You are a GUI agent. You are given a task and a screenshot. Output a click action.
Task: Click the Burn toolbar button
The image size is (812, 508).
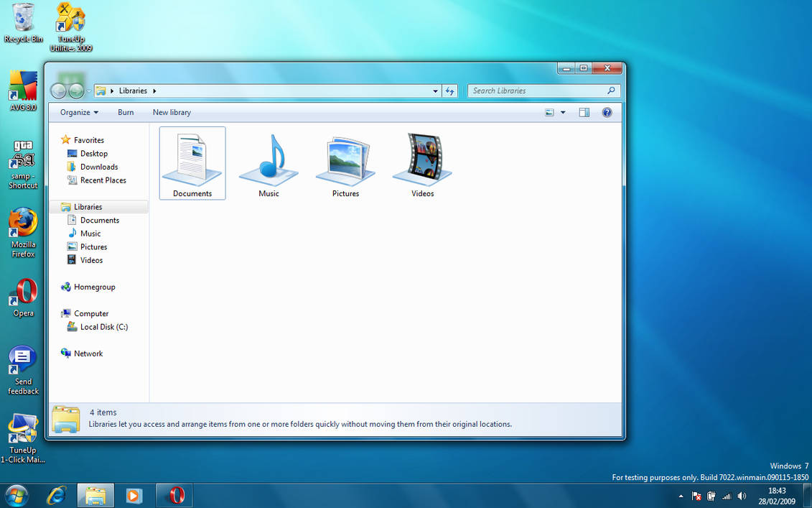tap(126, 113)
